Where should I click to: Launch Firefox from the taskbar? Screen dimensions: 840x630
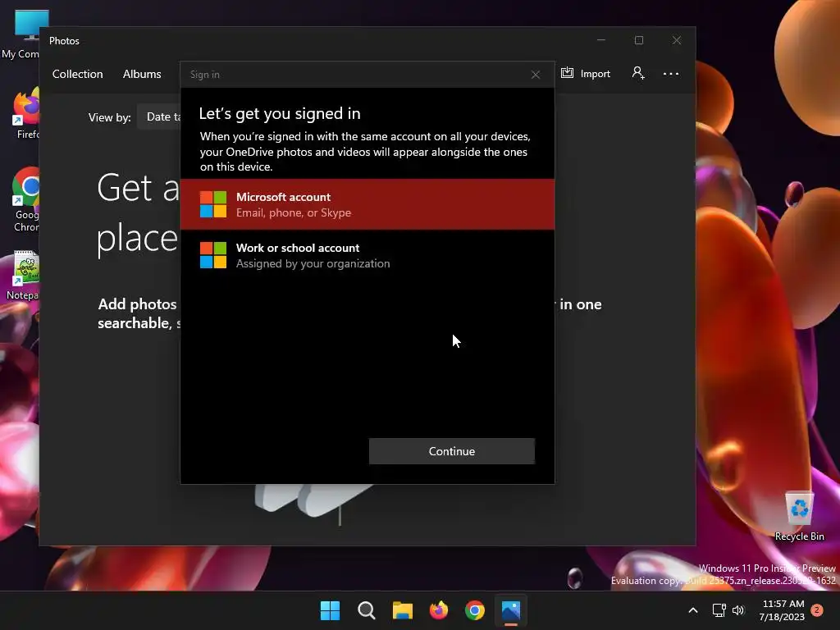pos(439,610)
